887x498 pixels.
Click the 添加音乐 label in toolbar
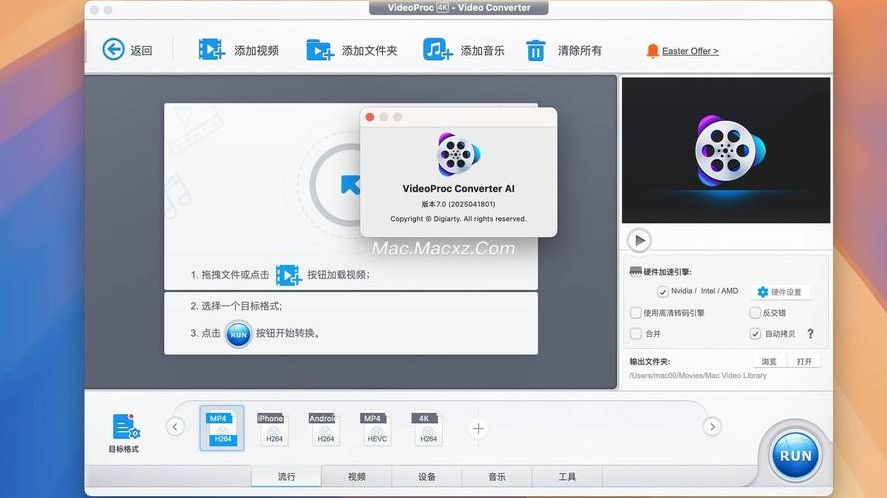(482, 51)
